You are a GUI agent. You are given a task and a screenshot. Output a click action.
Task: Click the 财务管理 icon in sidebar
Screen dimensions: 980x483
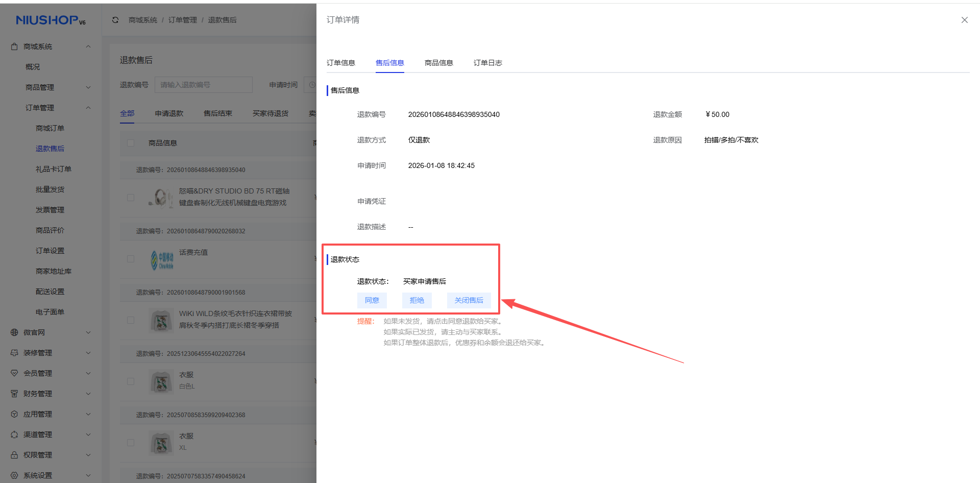[14, 394]
